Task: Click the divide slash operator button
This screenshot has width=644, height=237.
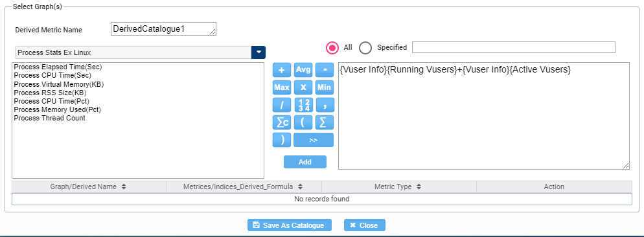Action: (x=282, y=105)
